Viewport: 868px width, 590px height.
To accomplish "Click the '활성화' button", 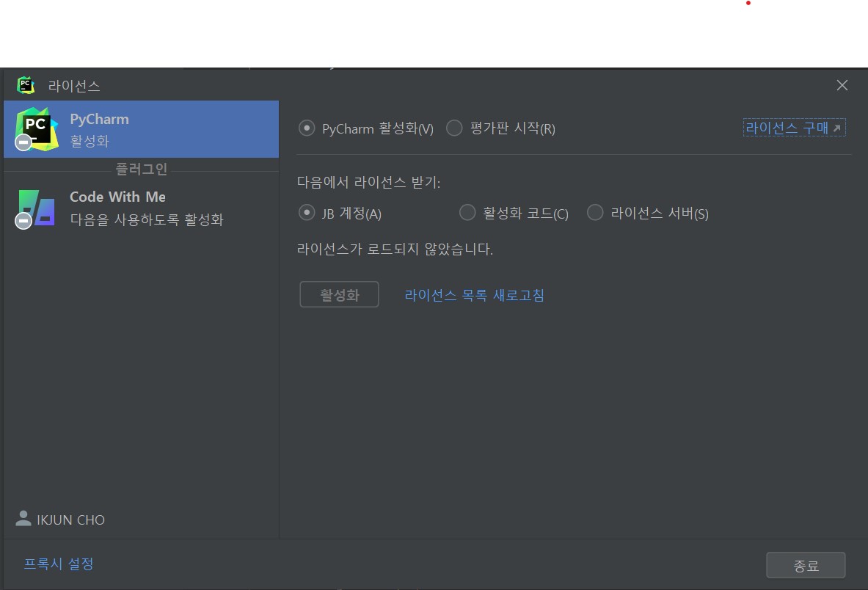I will click(339, 294).
